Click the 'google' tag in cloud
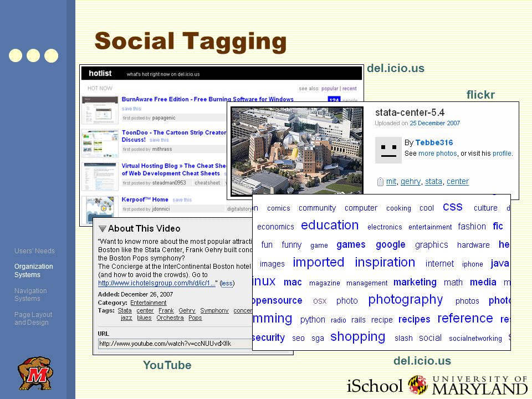 pos(391,245)
